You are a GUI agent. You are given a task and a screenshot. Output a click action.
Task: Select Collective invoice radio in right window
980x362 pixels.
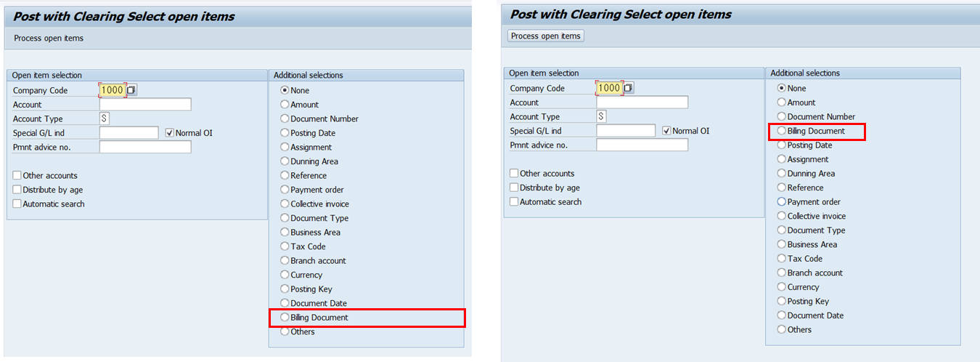point(781,216)
